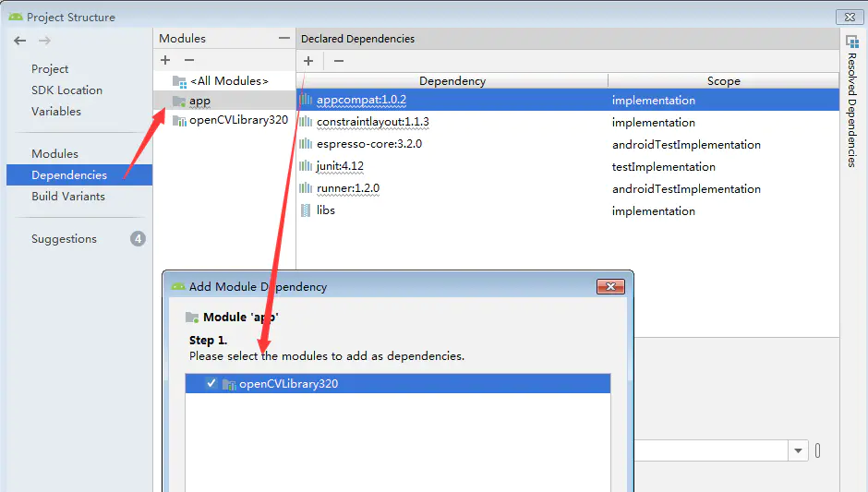Go to SDK Location section
The image size is (868, 492).
[x=66, y=90]
